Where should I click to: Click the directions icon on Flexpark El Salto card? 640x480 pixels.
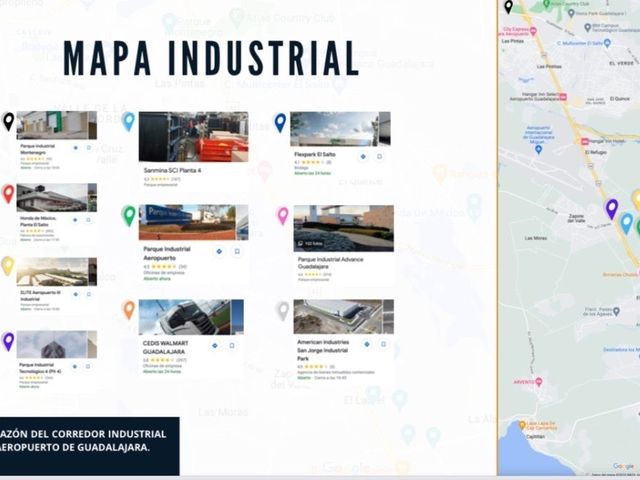coord(363,156)
